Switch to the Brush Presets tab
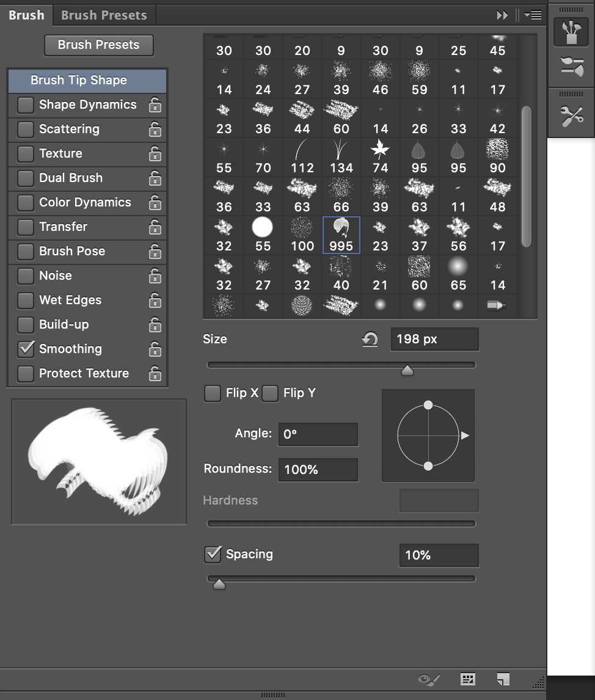 tap(104, 15)
